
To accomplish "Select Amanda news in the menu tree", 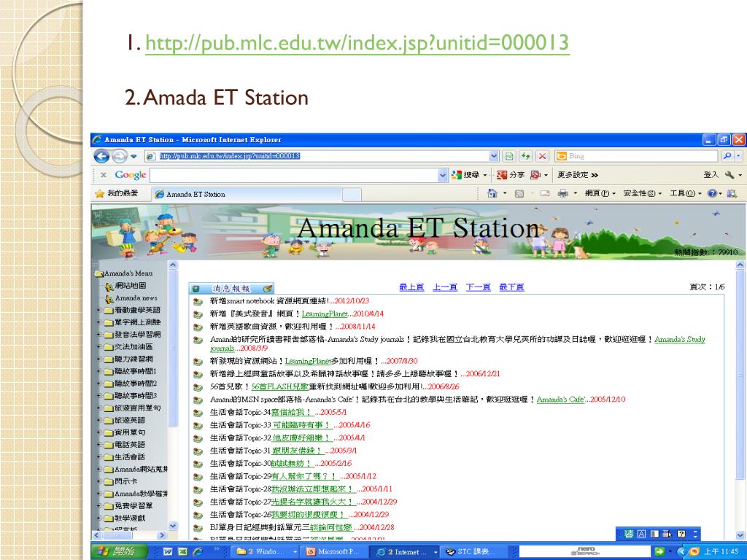I will (x=136, y=297).
